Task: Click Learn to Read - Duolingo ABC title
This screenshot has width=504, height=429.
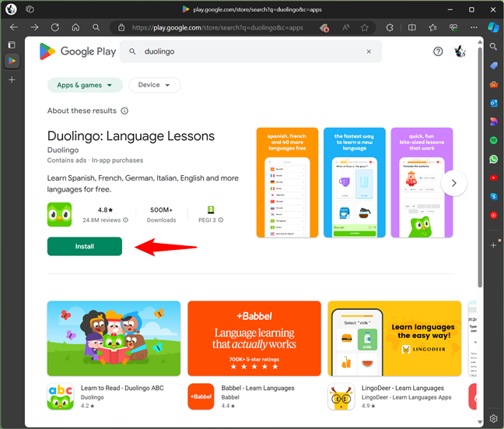Action: click(x=122, y=389)
